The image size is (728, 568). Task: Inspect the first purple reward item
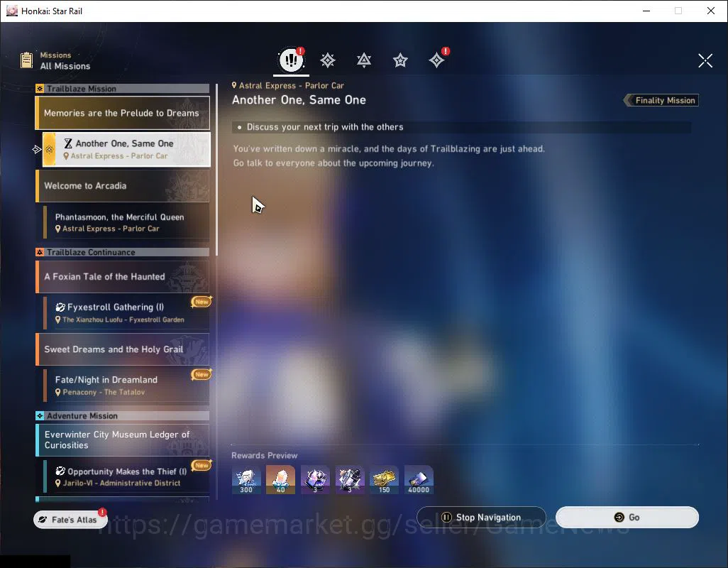point(315,480)
